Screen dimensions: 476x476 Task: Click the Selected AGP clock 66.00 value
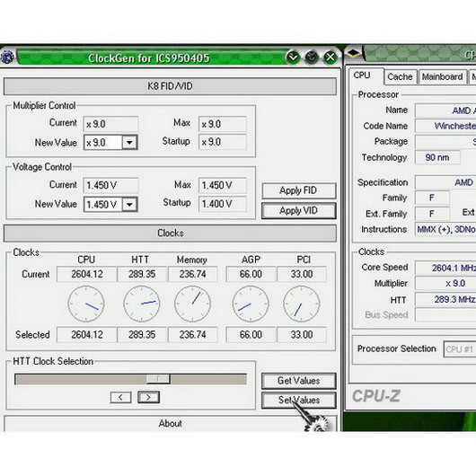click(x=251, y=335)
